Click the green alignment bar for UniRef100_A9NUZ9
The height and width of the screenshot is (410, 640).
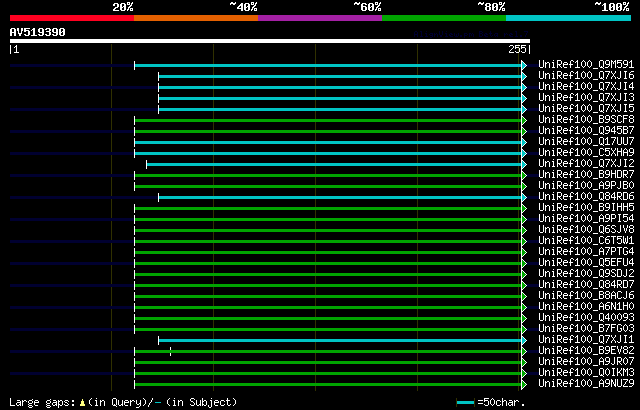pos(328,385)
